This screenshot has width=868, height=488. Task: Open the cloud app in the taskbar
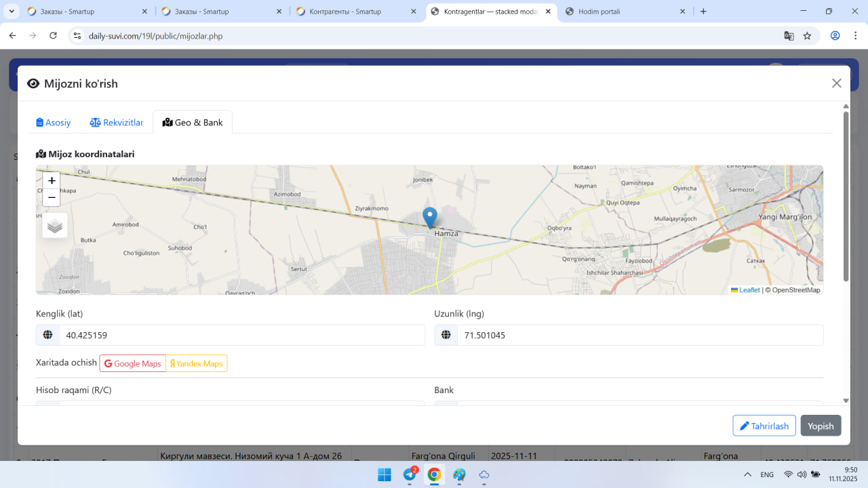(x=484, y=474)
